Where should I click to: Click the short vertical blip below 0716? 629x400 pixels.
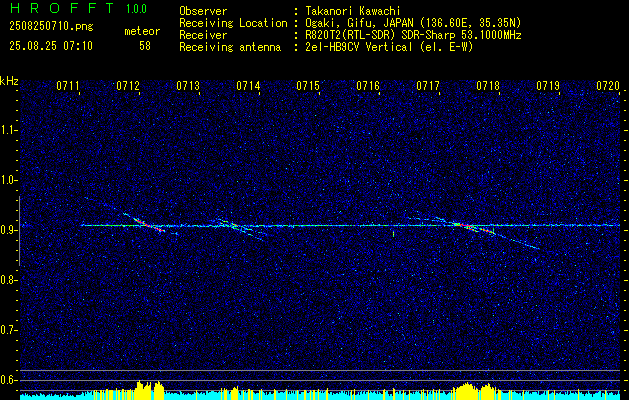tap(393, 234)
